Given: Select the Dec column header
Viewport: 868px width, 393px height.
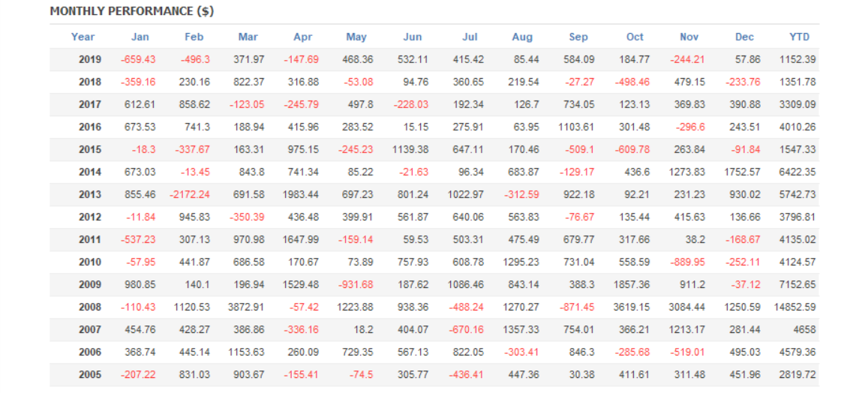Looking at the screenshot, I should click(744, 37).
